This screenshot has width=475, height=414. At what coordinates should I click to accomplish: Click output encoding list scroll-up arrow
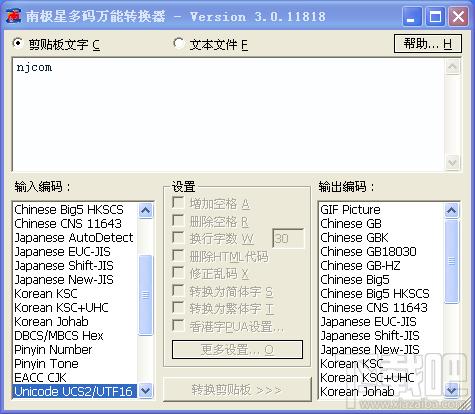[452, 210]
